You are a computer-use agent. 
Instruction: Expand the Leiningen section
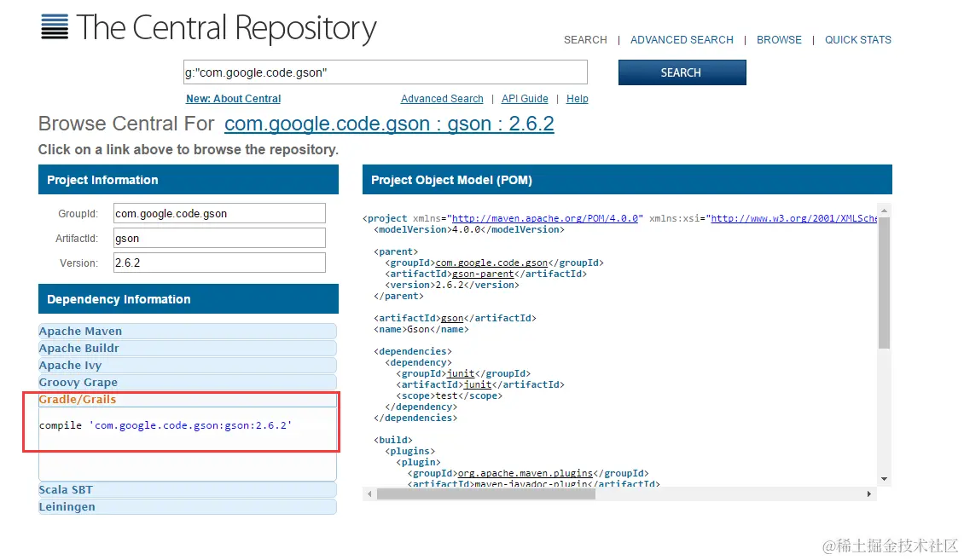tap(188, 507)
